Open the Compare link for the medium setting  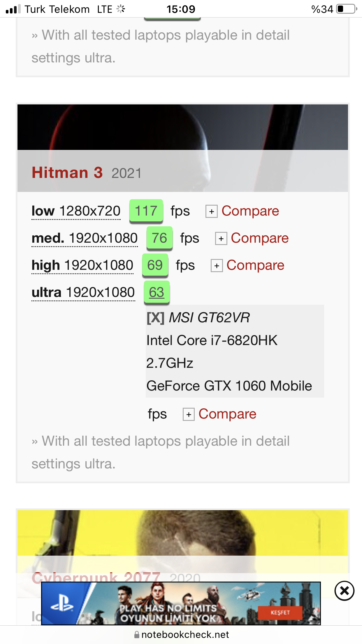pos(260,238)
